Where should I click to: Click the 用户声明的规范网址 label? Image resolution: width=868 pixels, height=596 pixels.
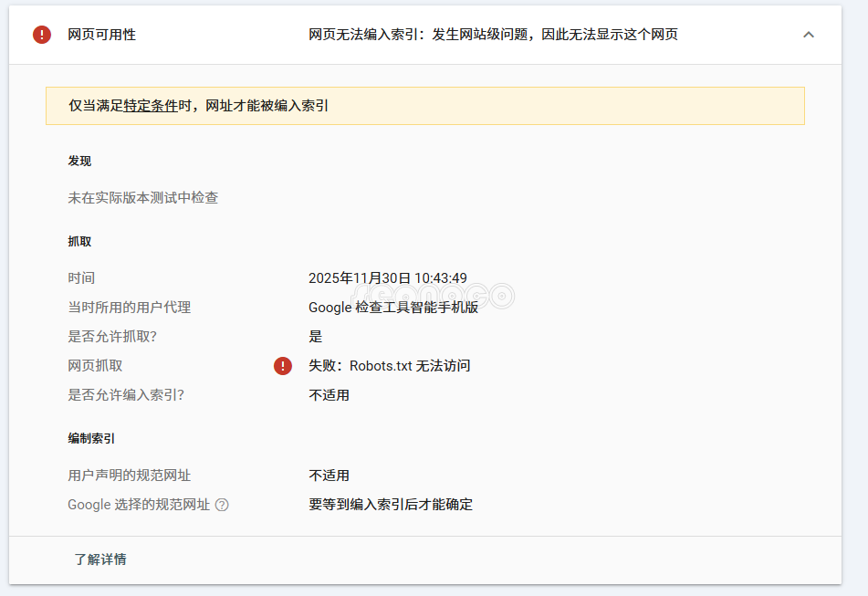129,476
